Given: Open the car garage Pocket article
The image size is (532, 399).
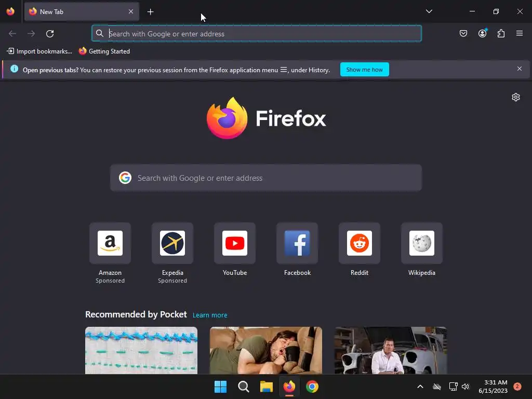Looking at the screenshot, I should point(391,351).
